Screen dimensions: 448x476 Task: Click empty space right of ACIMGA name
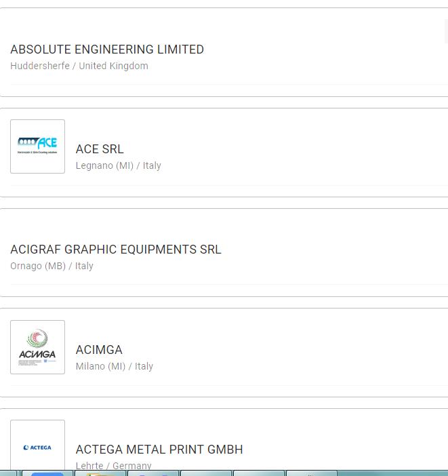pos(285,350)
